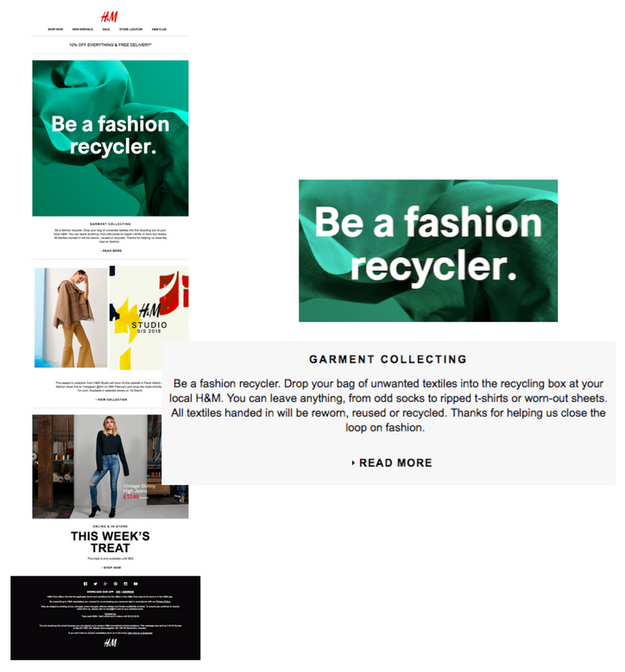Open the New Arrivals menu item

pyautogui.click(x=82, y=29)
